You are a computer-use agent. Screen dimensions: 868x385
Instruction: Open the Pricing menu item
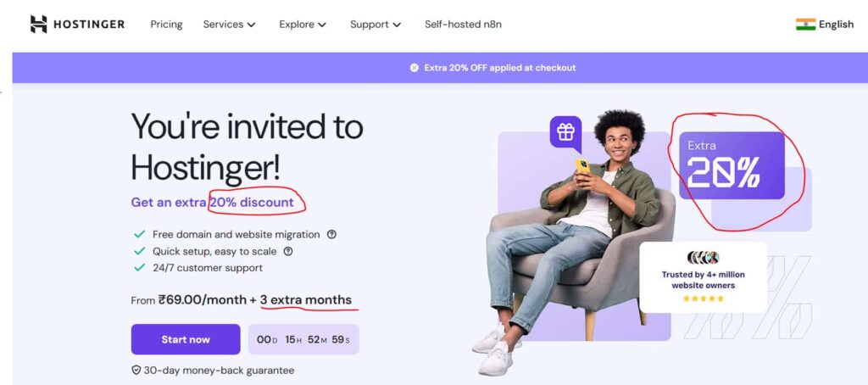(x=166, y=25)
